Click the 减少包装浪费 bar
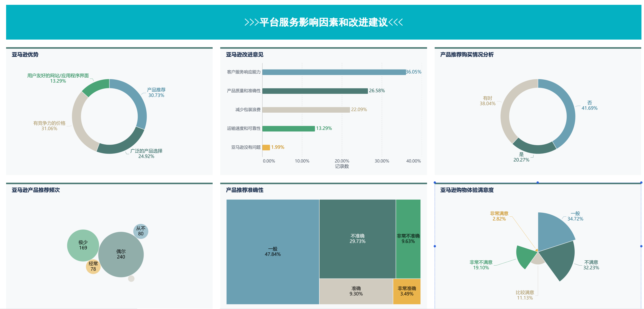The height and width of the screenshot is (309, 644). (306, 110)
